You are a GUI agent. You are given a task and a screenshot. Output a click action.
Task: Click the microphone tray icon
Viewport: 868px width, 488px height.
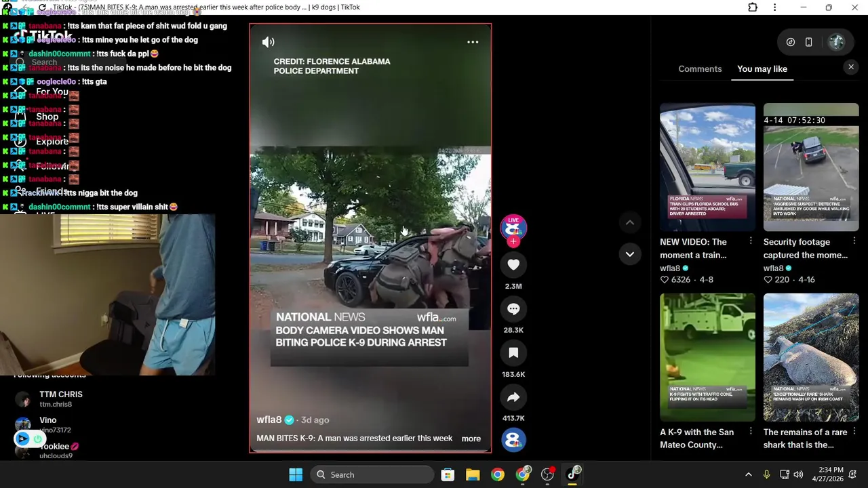pyautogui.click(x=766, y=474)
